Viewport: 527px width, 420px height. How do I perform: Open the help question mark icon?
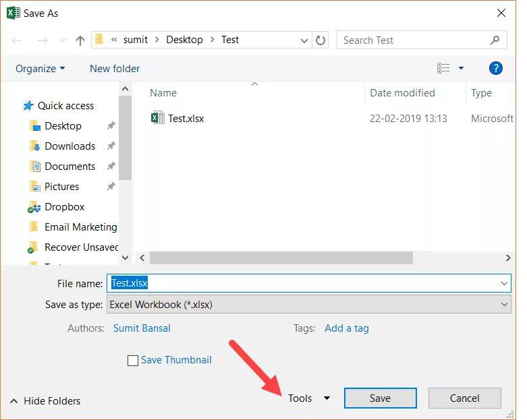(495, 68)
